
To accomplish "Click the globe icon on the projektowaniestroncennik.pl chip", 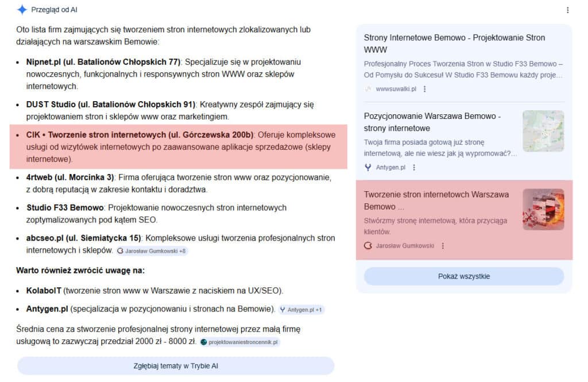I will click(204, 342).
